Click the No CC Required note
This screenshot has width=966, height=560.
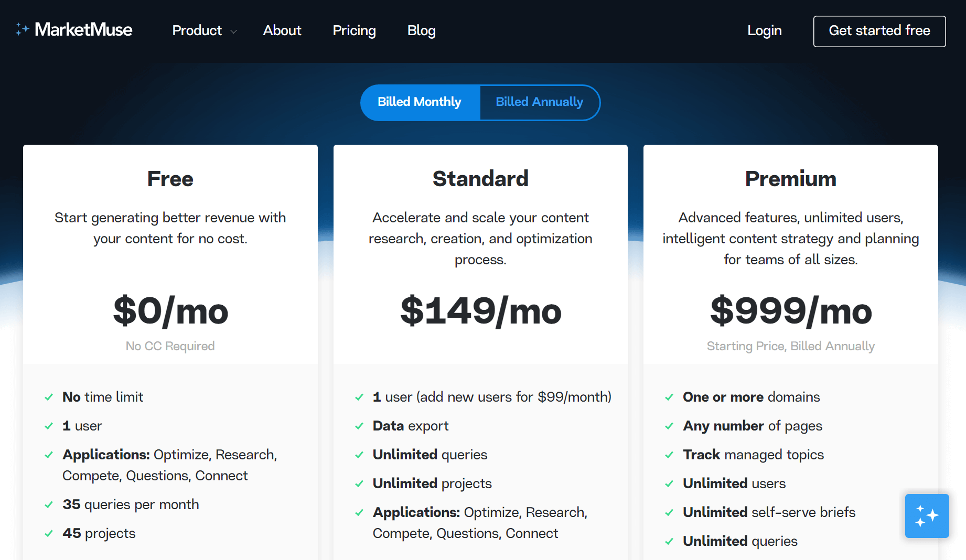[x=170, y=346]
